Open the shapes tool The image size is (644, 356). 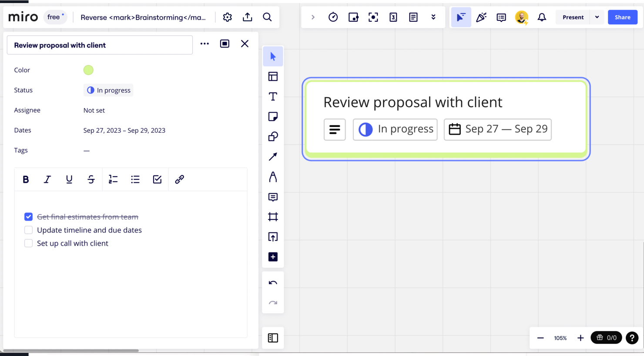(x=273, y=137)
